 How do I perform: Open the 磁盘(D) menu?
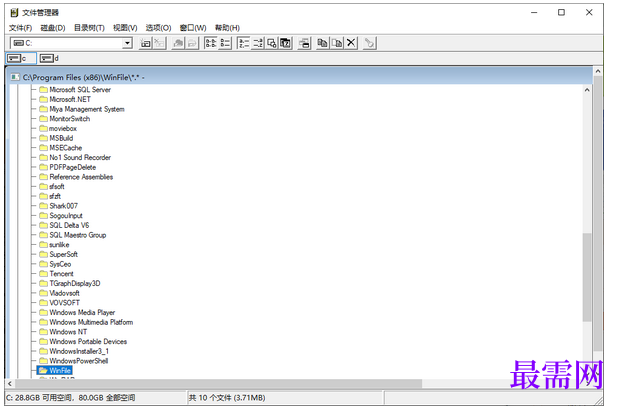click(53, 28)
